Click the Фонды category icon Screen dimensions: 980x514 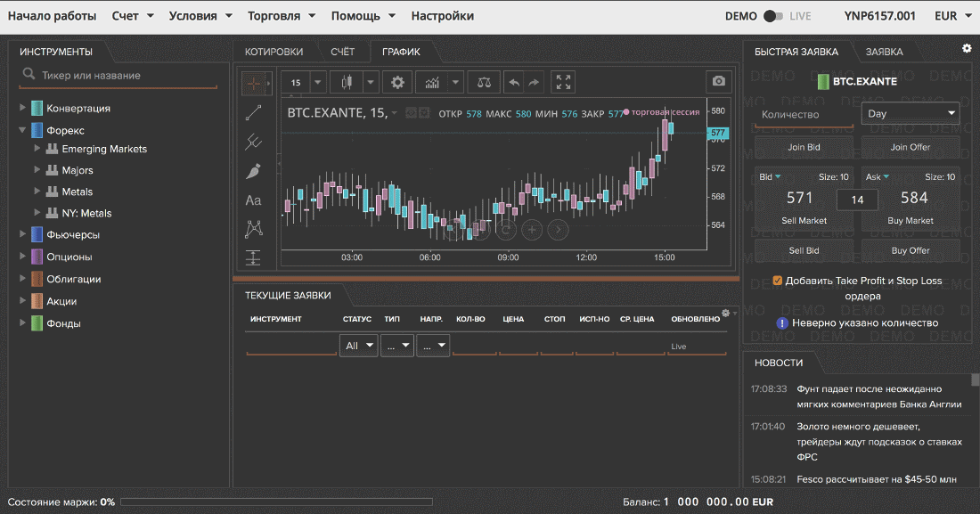click(x=37, y=323)
